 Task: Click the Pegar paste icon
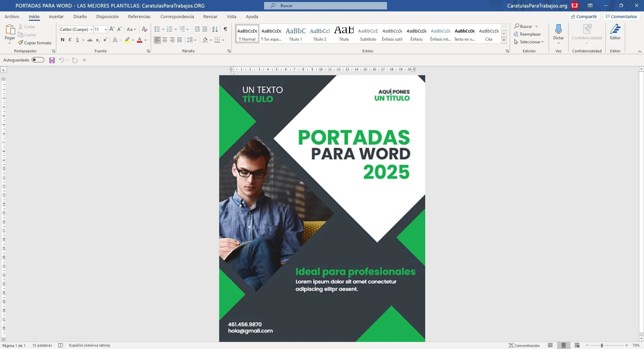click(x=10, y=30)
